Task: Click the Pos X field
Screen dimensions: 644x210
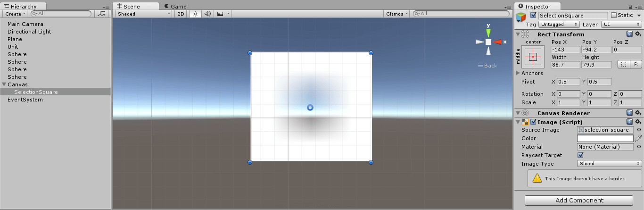Action: [565, 50]
